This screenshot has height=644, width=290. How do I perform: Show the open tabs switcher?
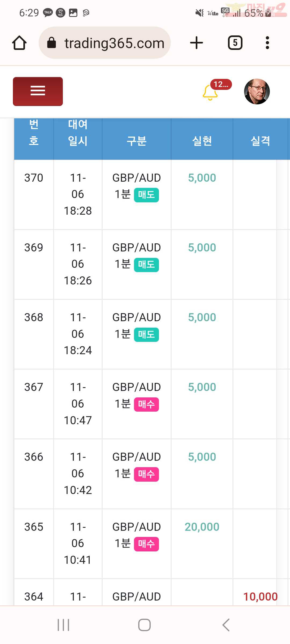click(235, 43)
